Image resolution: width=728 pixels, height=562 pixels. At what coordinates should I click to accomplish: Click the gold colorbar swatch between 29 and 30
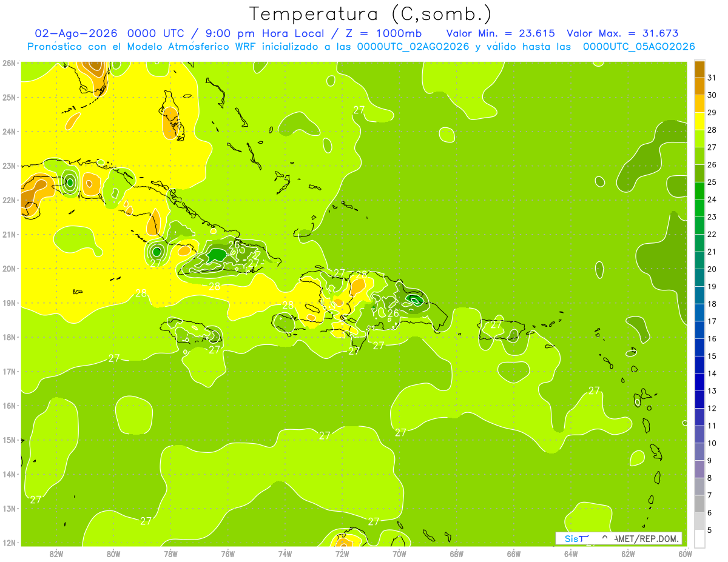pyautogui.click(x=699, y=104)
